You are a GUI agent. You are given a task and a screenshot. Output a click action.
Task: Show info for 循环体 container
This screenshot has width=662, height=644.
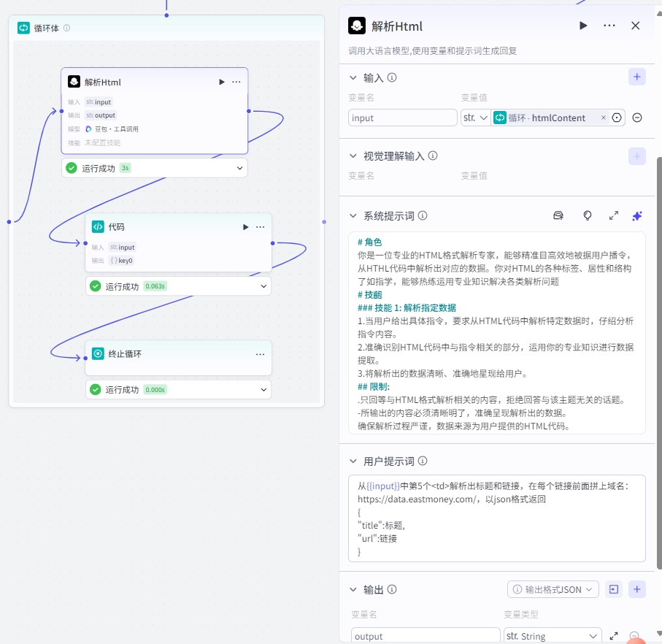pos(66,28)
